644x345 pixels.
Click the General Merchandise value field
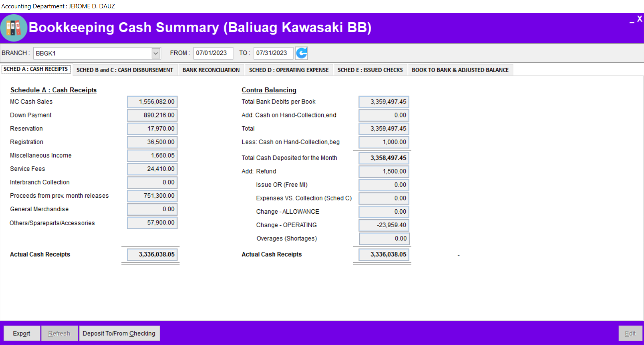(x=152, y=209)
